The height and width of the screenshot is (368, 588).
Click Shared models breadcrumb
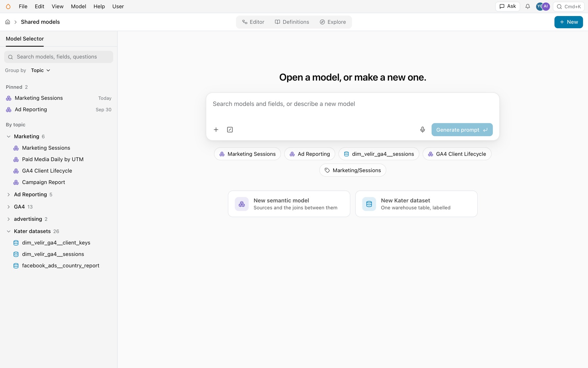click(x=40, y=22)
